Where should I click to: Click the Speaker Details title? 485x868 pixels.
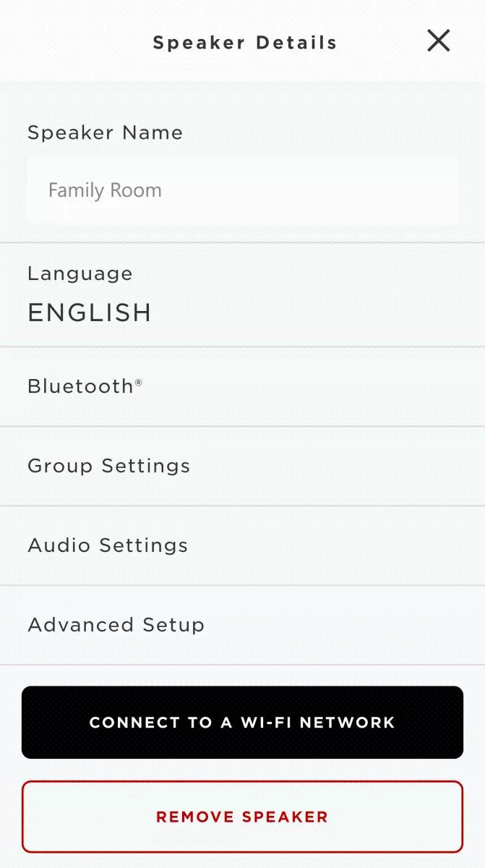coord(244,43)
